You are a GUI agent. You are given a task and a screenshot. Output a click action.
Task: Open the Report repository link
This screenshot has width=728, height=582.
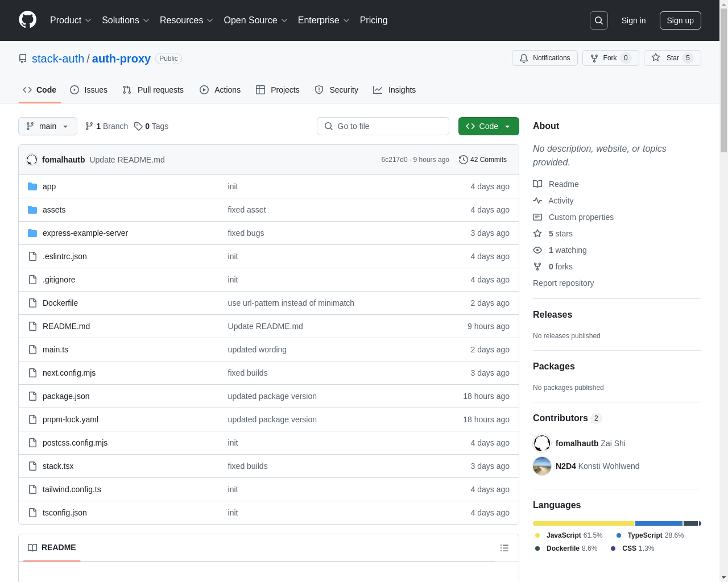[x=563, y=283]
